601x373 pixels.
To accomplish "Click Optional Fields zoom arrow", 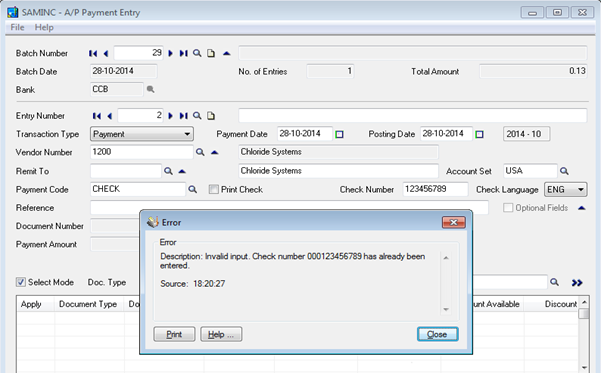I will [x=581, y=208].
